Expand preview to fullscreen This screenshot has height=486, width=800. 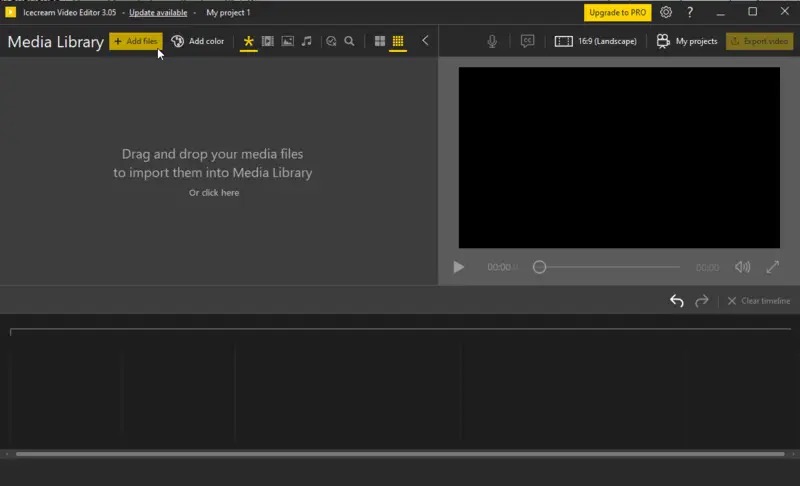[772, 267]
